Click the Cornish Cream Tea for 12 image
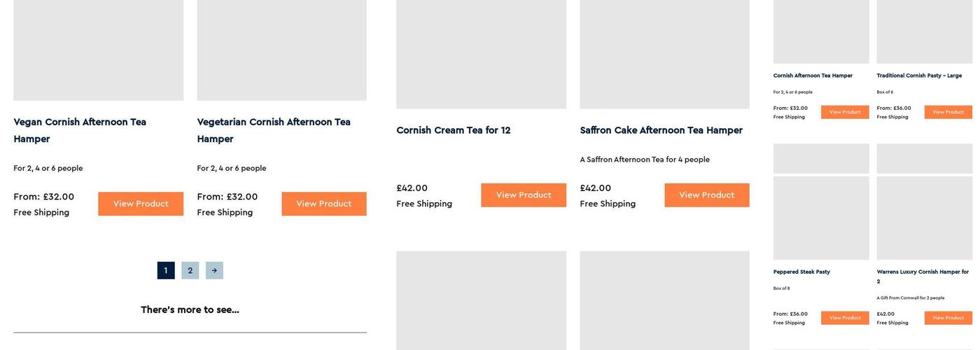Image resolution: width=980 pixels, height=350 pixels. (x=481, y=53)
